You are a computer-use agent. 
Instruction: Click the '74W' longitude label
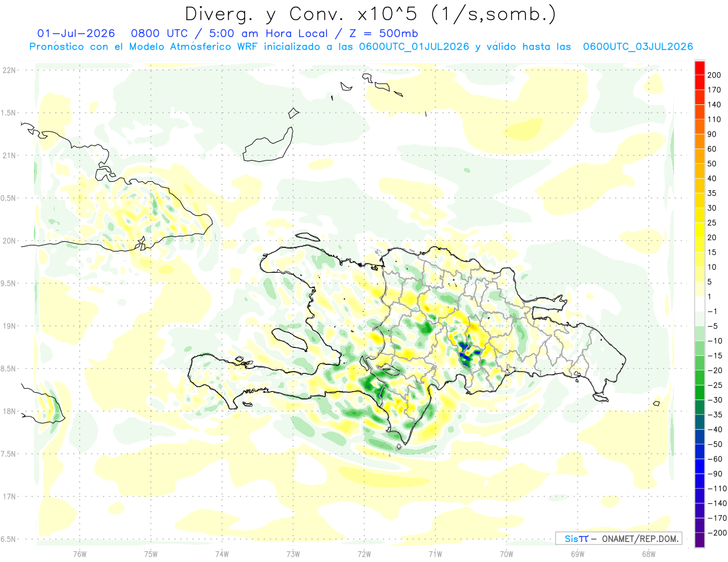[222, 554]
